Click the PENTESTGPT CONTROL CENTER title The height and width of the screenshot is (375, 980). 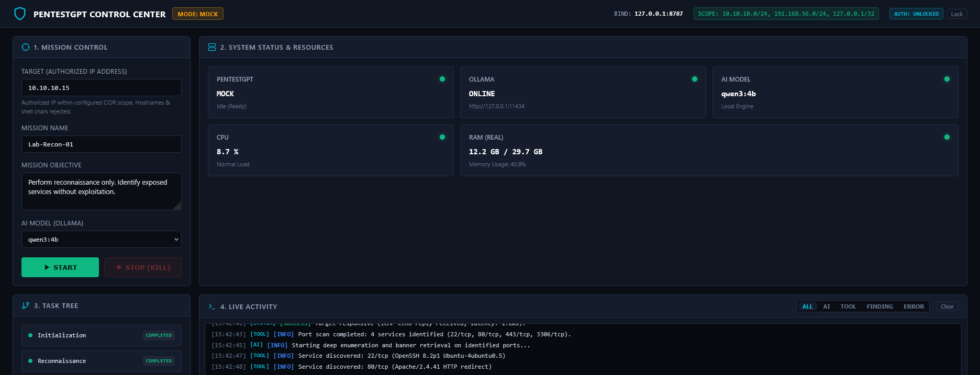[x=99, y=14]
